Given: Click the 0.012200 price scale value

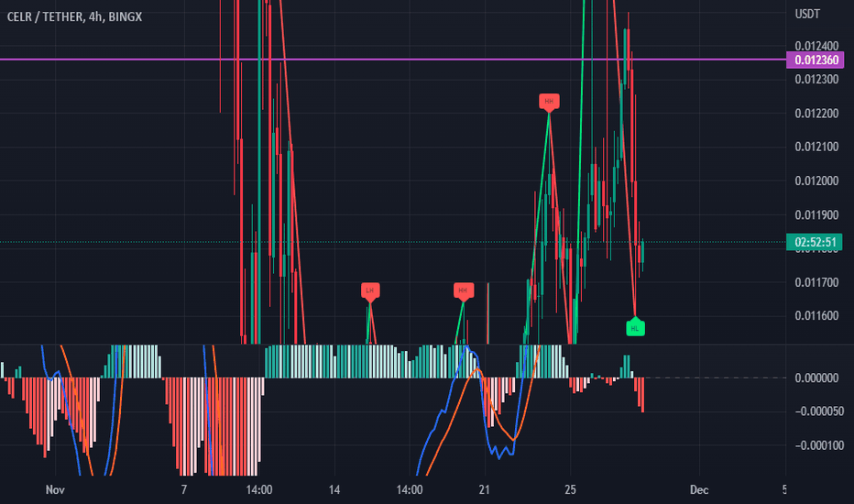Looking at the screenshot, I should (x=816, y=114).
